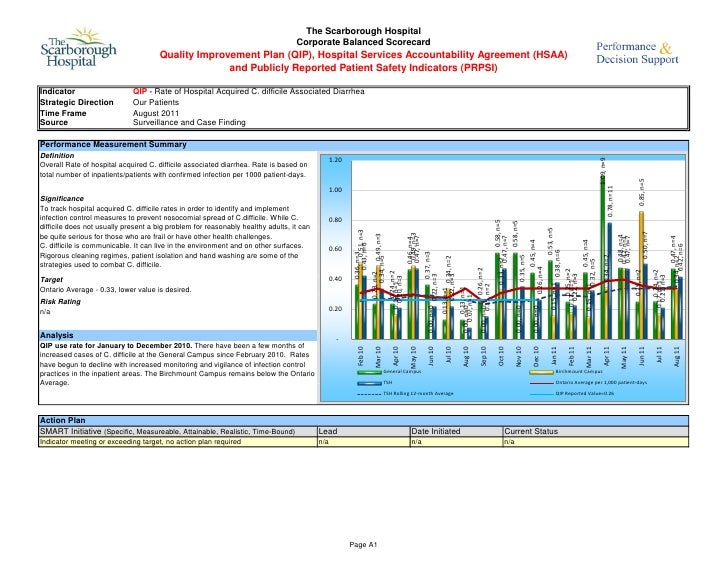Viewport: 728px width, 563px height.
Task: Click the 'August 2011' time frame value
Action: 156,113
